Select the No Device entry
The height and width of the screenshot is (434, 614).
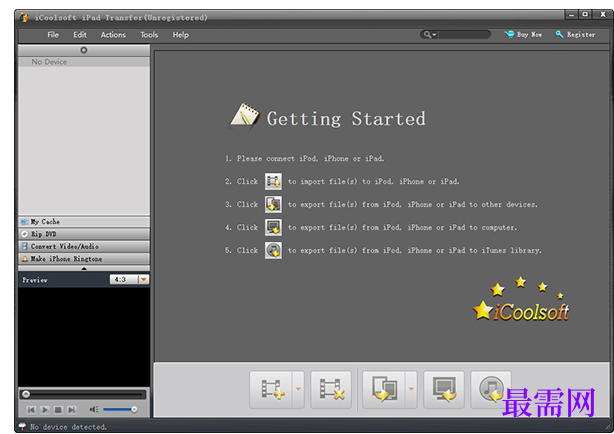tap(84, 62)
